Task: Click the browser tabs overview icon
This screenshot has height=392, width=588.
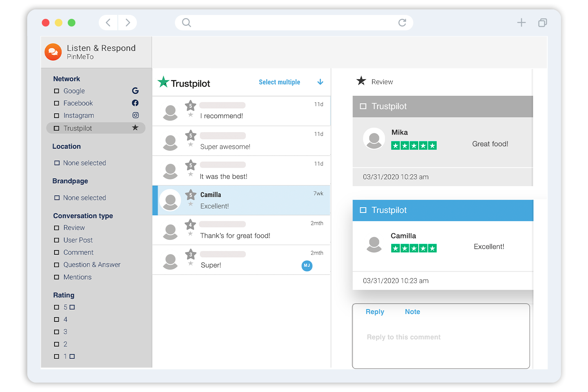Action: pos(543,23)
